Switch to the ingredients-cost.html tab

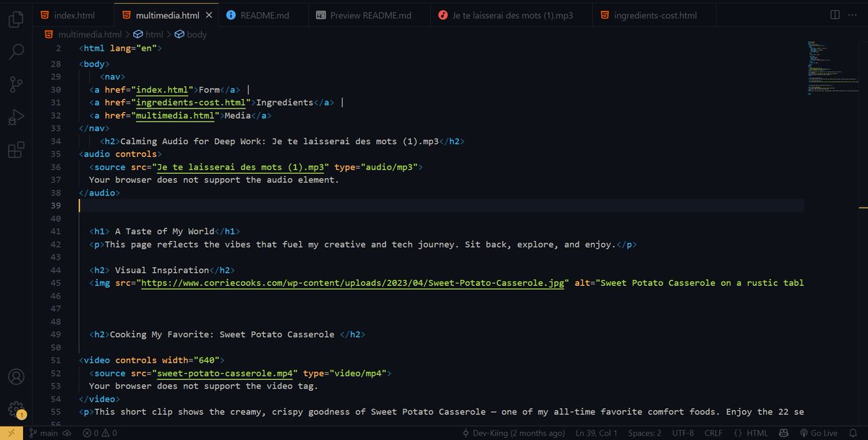coord(655,14)
